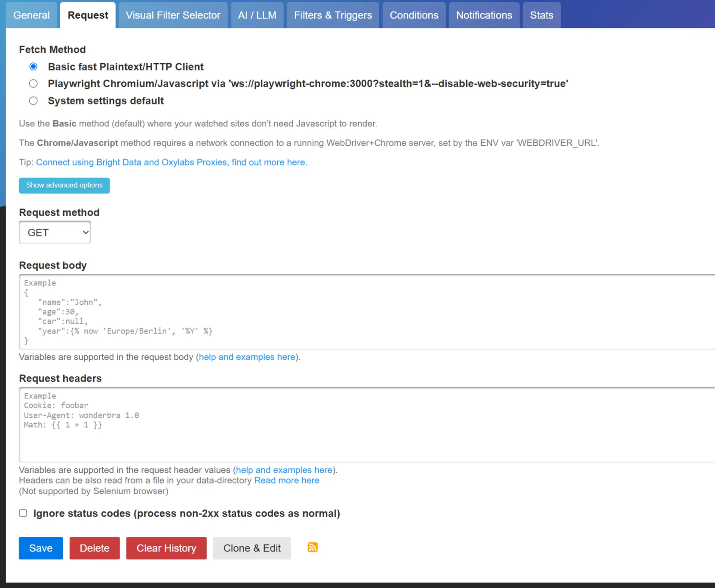Switch to Notifications tab
The image size is (715, 588).
click(484, 15)
